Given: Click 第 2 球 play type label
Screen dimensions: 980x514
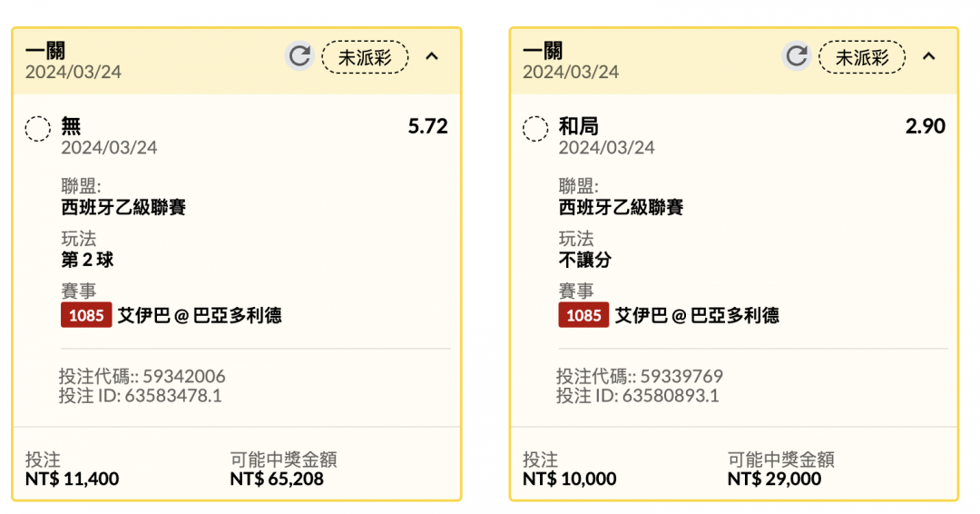Looking at the screenshot, I should point(87,260).
